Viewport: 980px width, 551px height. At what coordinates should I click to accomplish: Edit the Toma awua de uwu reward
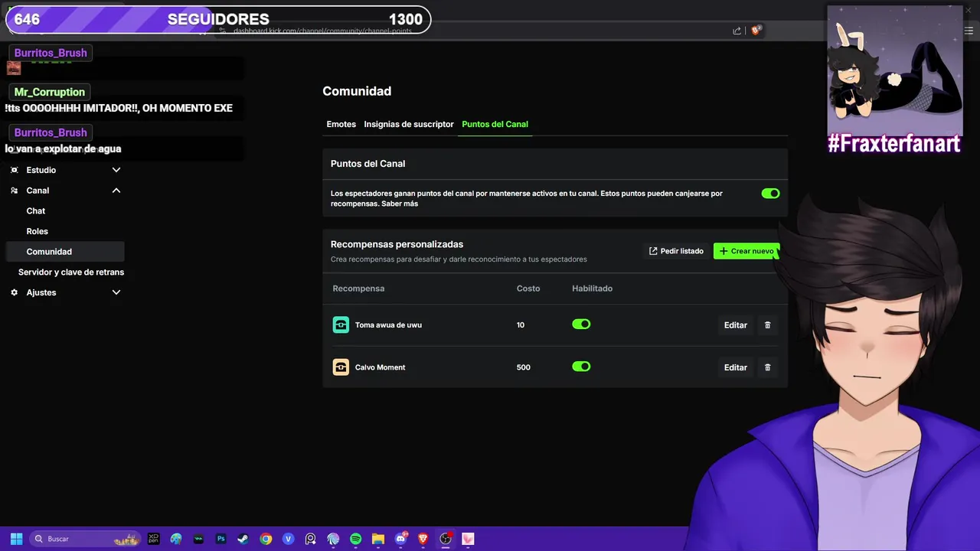[736, 325]
